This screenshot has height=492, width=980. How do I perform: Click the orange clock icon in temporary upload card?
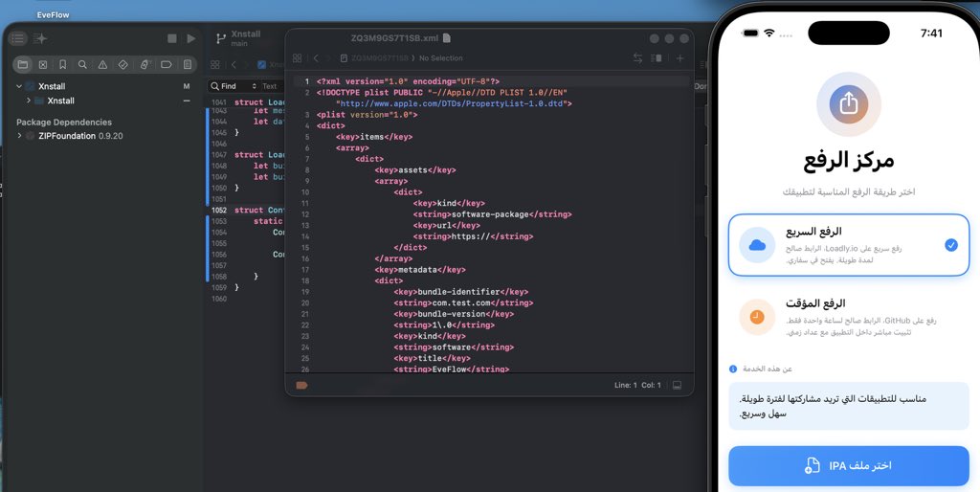tap(757, 317)
